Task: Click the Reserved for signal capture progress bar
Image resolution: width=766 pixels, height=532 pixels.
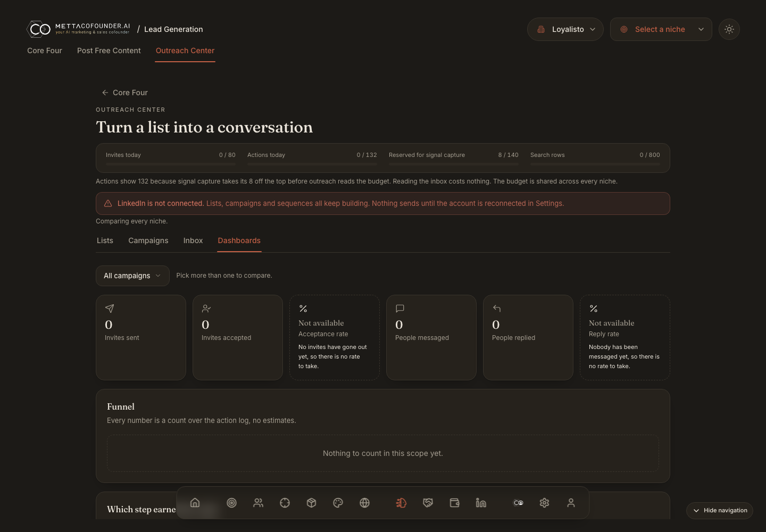Action: click(454, 164)
